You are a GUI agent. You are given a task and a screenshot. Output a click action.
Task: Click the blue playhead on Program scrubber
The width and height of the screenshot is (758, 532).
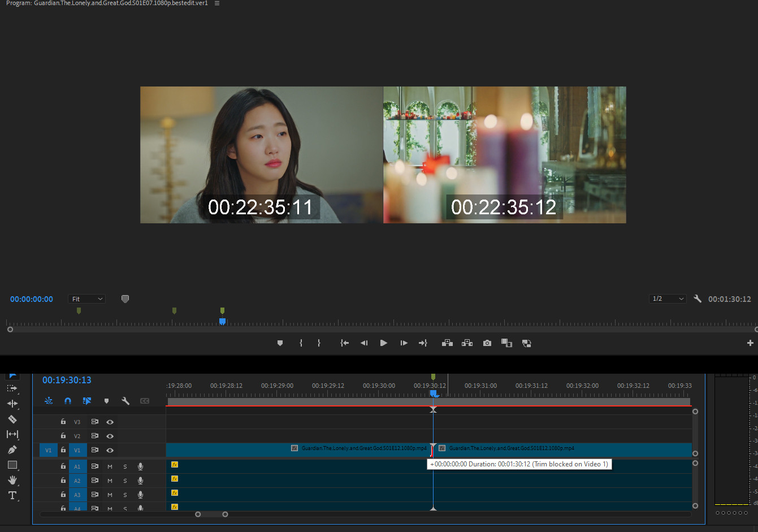222,321
